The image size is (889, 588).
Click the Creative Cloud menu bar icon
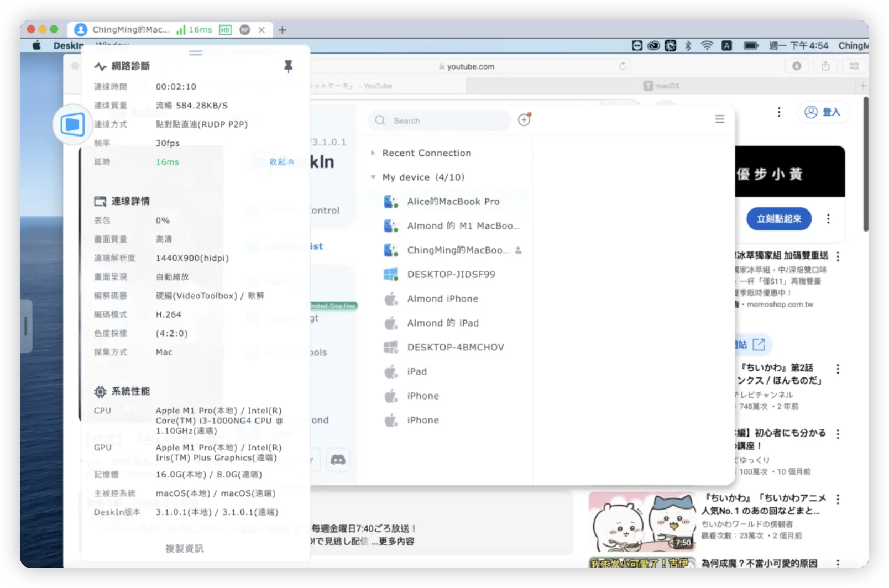tap(653, 45)
